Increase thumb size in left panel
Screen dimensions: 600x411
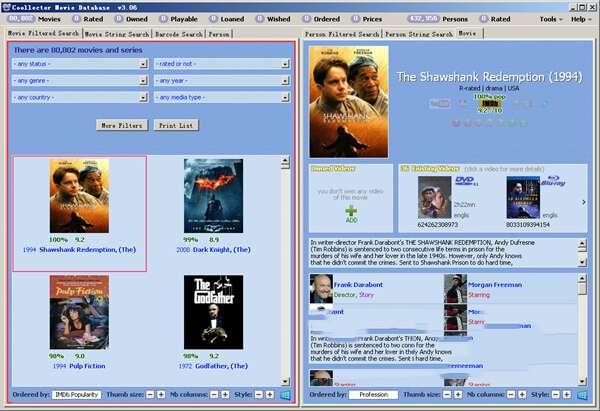coord(162,395)
